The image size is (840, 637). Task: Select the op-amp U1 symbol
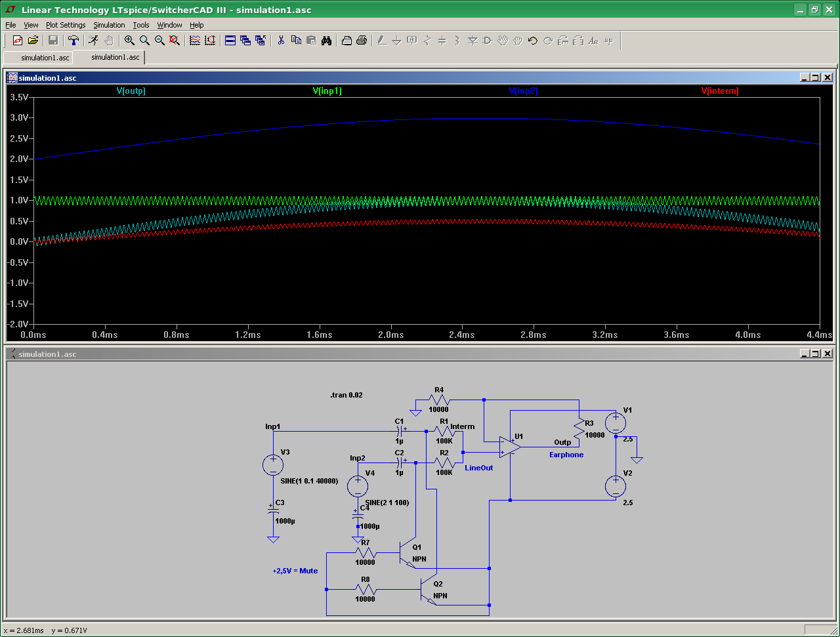click(x=510, y=446)
